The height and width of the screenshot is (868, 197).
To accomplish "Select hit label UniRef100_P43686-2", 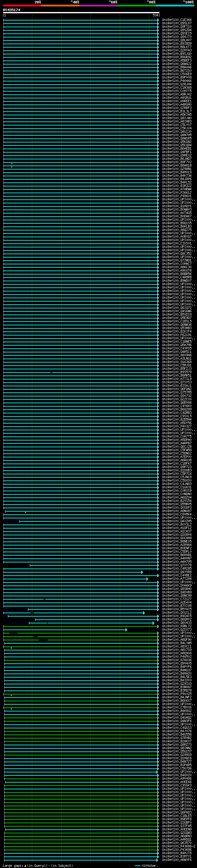I will (x=179, y=846).
